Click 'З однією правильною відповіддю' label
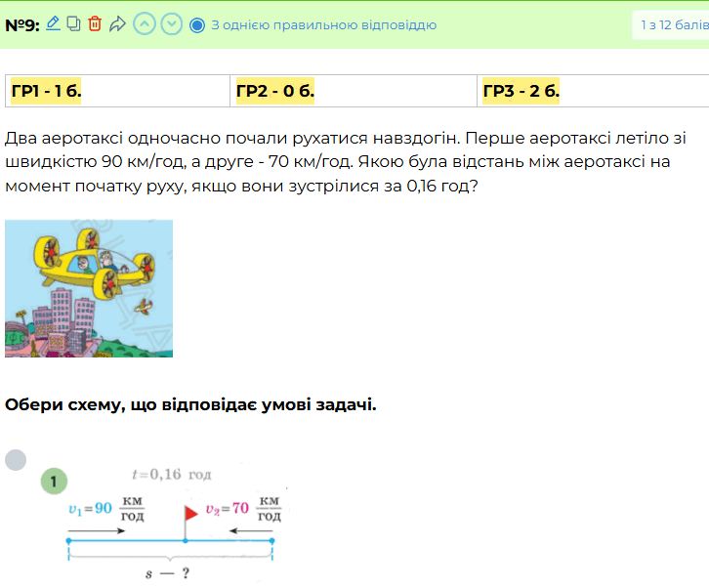709x588 pixels. point(324,24)
